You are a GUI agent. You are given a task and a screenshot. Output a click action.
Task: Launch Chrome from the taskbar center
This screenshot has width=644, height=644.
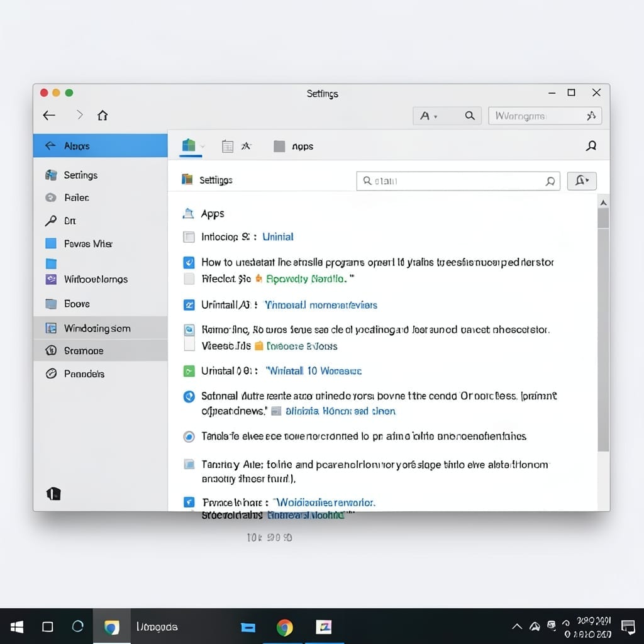(x=284, y=627)
